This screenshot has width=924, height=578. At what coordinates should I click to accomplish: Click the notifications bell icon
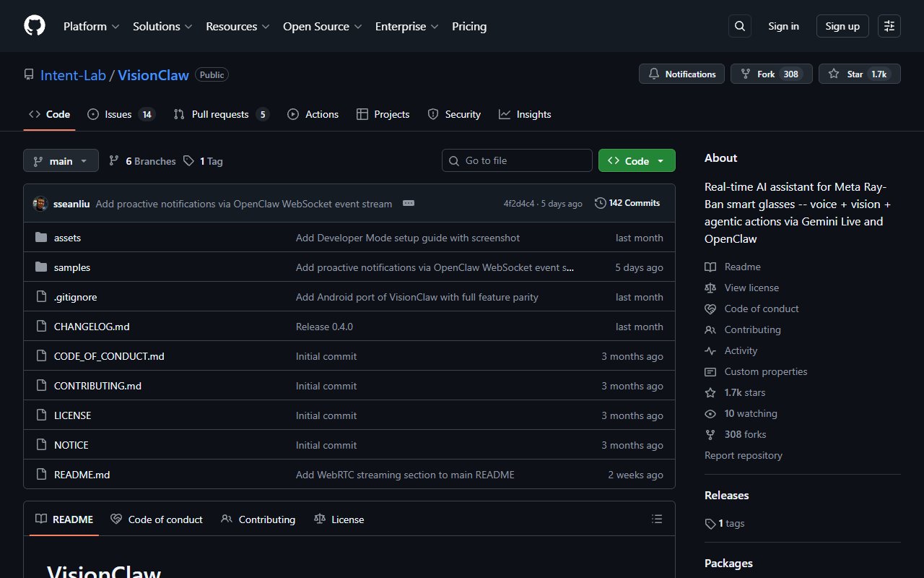(655, 73)
